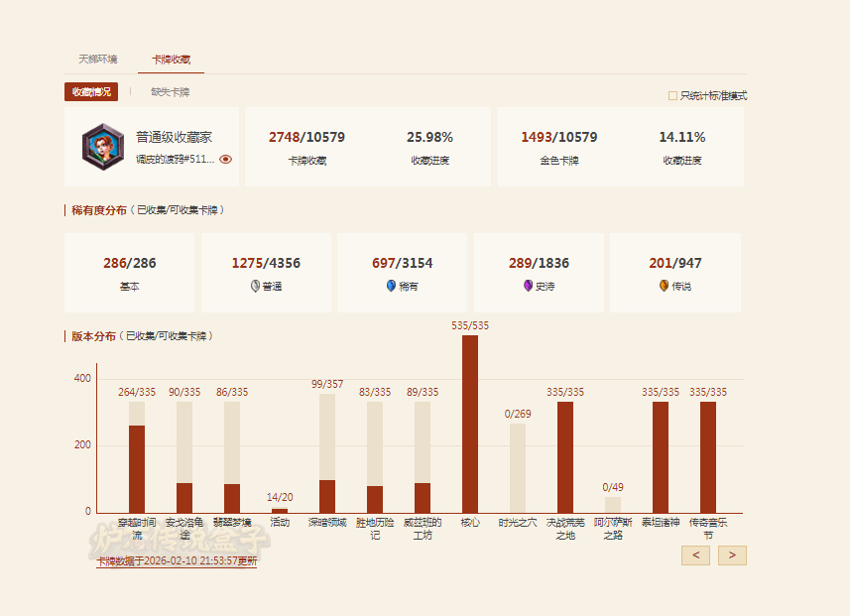Screen dimensions: 850x616
Task: Go to next chart page with > arrow
Action: [732, 555]
